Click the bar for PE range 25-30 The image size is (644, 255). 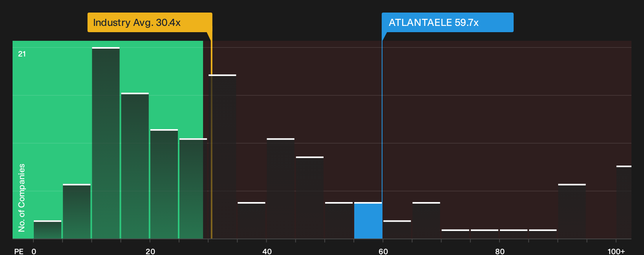pos(193,188)
